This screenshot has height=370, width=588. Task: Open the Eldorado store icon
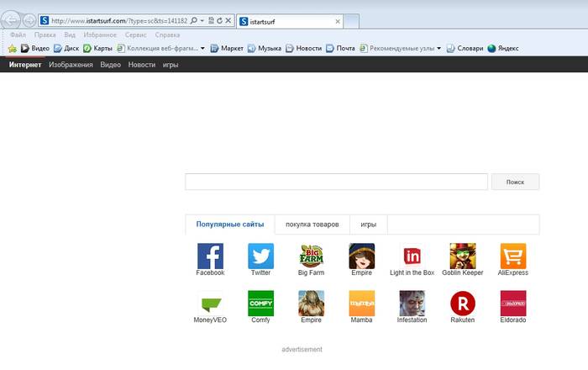(512, 303)
